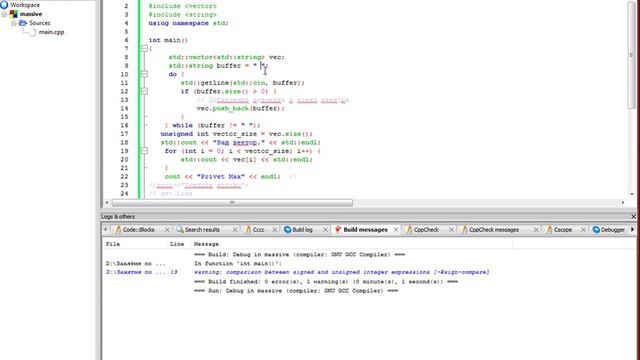Switch to the Debugger tab
640x360 pixels.
click(x=613, y=230)
